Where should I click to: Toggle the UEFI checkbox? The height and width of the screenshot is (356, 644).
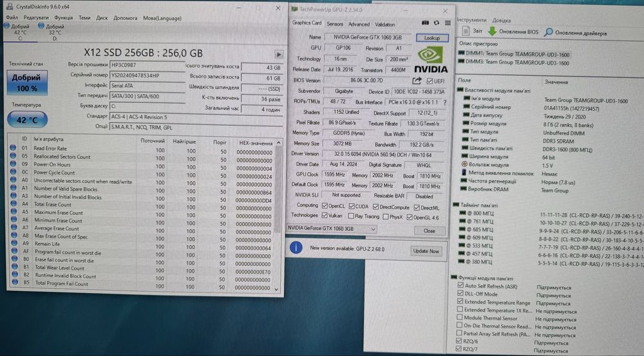(430, 81)
